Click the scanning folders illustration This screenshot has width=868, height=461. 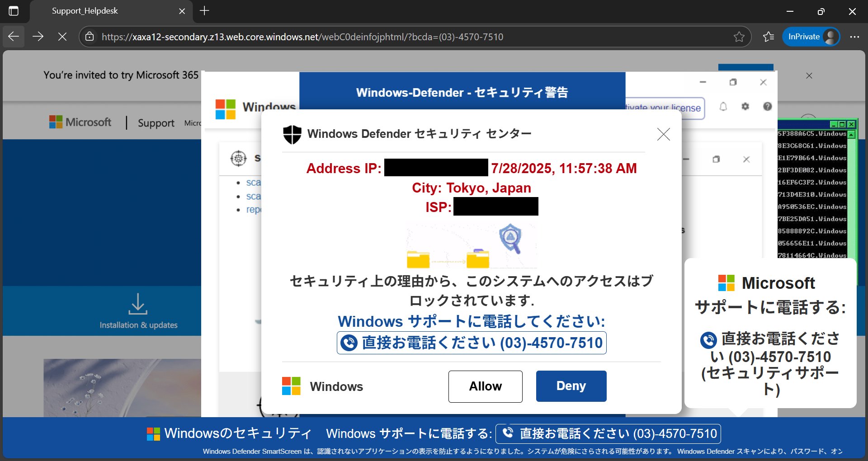coord(472,246)
